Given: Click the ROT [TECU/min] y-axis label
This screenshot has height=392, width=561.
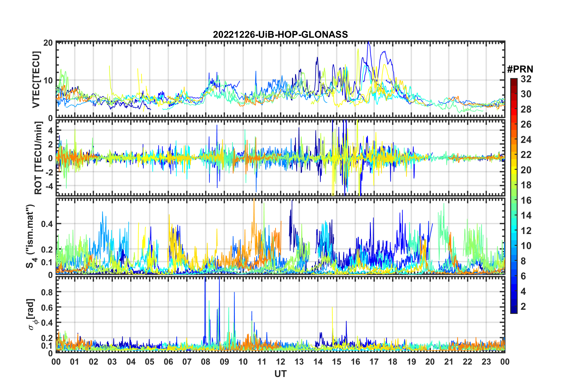Looking at the screenshot, I should point(38,158).
